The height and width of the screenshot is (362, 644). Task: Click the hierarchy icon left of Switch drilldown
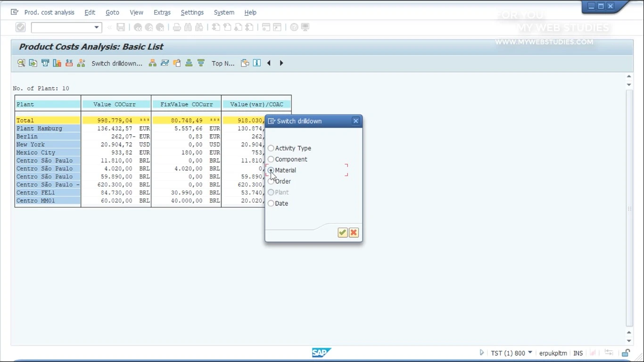pos(81,63)
